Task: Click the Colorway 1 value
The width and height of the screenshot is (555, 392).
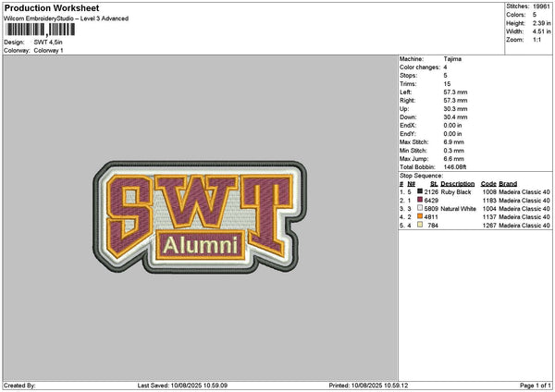Action: [48, 51]
